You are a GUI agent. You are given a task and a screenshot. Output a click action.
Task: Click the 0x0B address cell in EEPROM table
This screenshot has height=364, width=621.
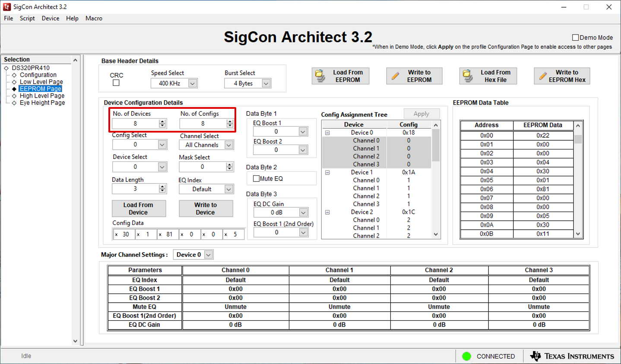(x=487, y=234)
